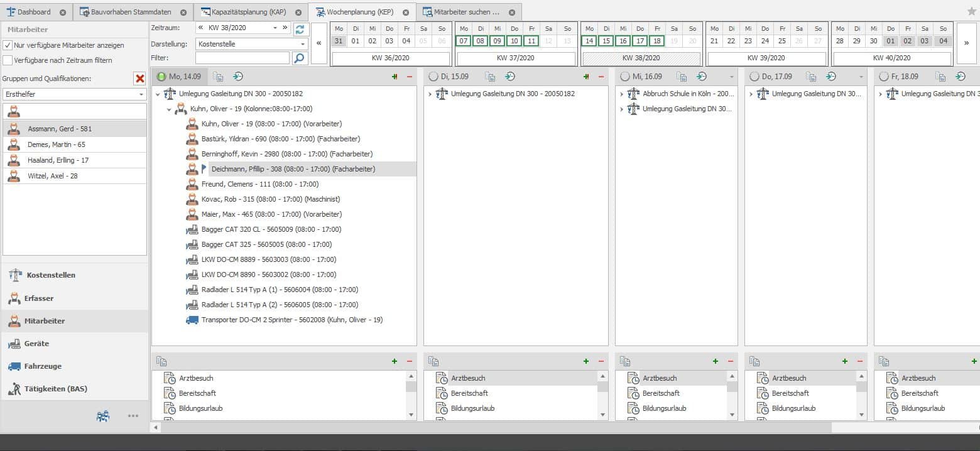Click the group people icon in sidebar footer
The image size is (980, 451).
pos(103,416)
